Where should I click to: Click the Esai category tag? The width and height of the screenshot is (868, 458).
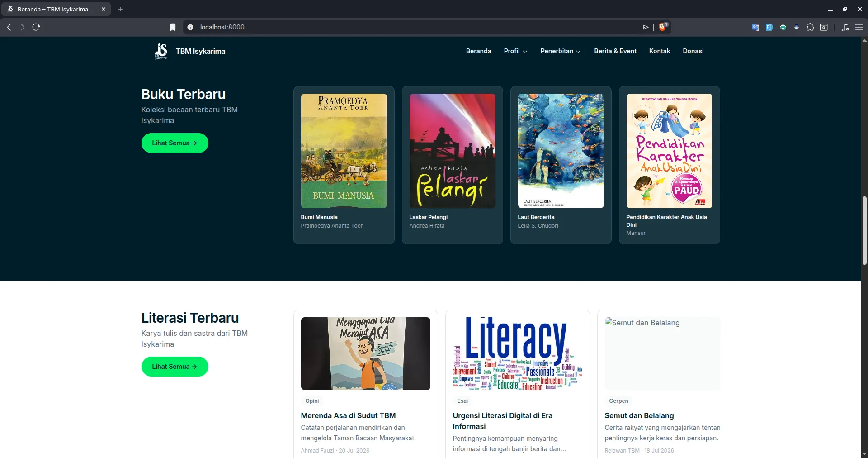click(462, 401)
